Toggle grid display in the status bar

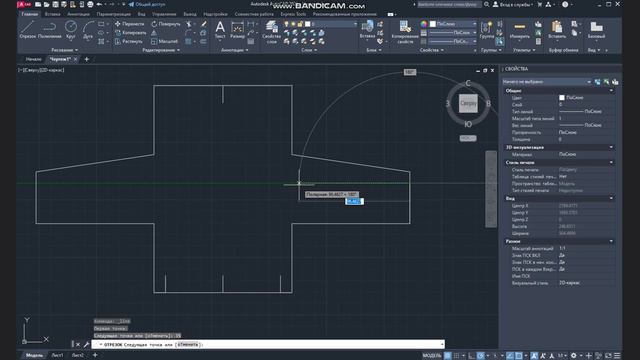[x=448, y=356]
